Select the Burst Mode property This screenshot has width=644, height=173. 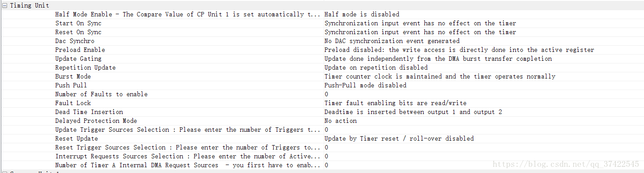pos(73,76)
